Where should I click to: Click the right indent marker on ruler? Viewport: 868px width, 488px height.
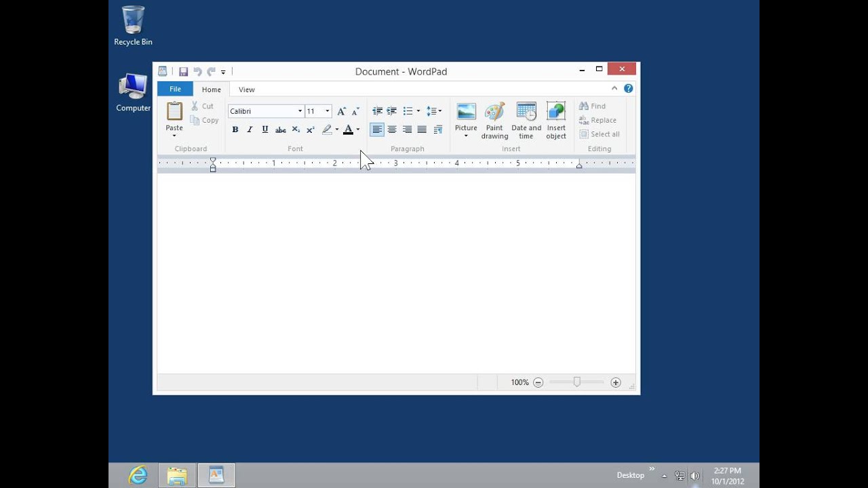(579, 165)
